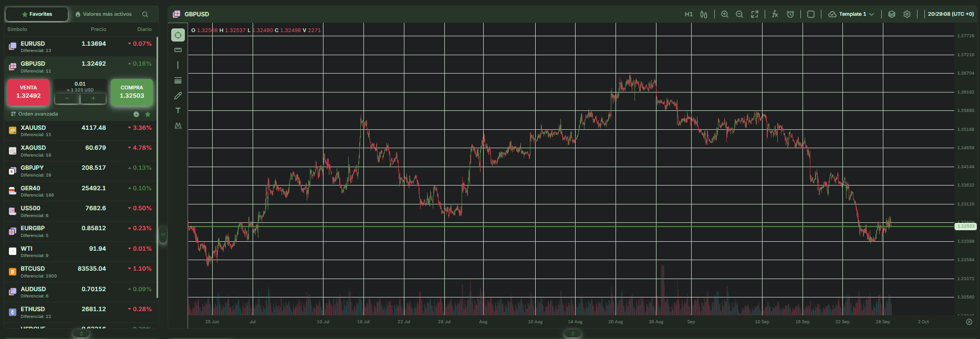Select the crosshair cursor tool

point(178,35)
